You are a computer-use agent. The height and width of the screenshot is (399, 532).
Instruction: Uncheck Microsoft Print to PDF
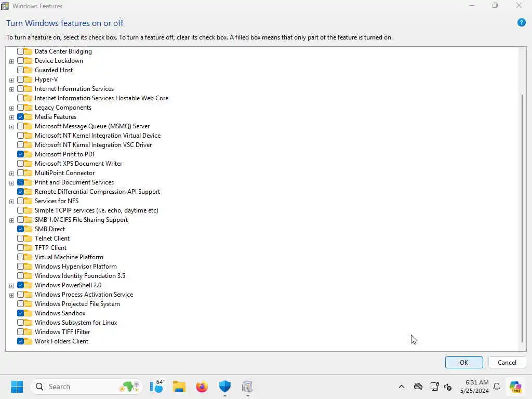(20, 154)
